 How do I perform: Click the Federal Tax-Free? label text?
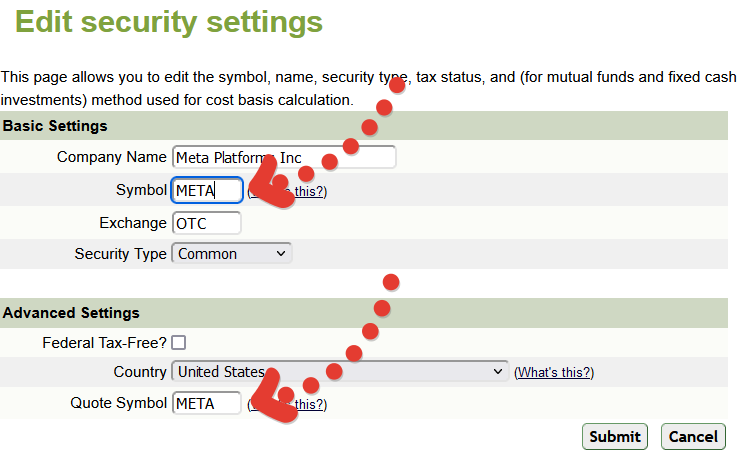pyautogui.click(x=104, y=343)
